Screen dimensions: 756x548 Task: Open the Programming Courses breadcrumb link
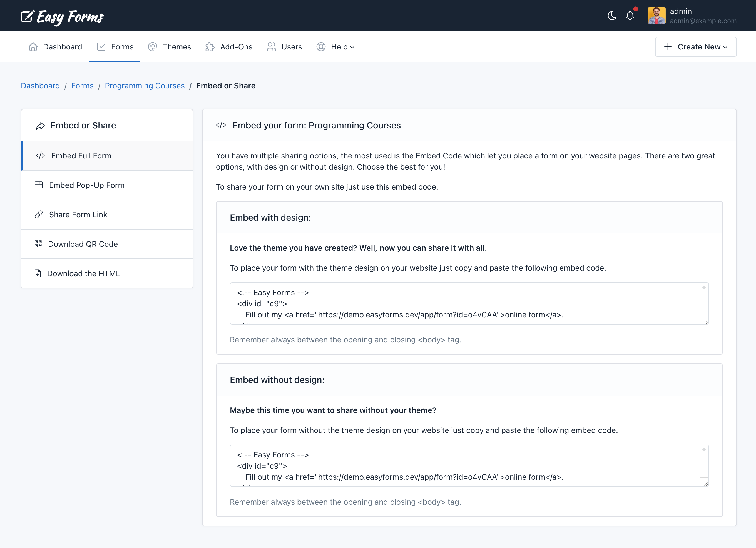145,86
